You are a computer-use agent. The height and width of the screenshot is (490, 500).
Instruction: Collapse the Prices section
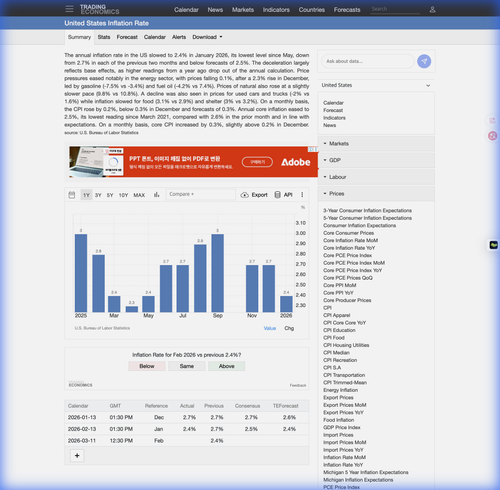[x=376, y=194]
